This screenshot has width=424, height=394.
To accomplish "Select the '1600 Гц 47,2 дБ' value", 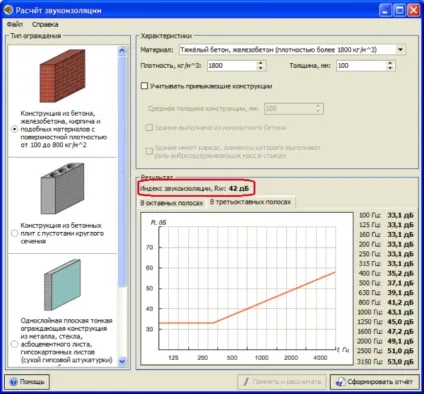I will coord(386,332).
